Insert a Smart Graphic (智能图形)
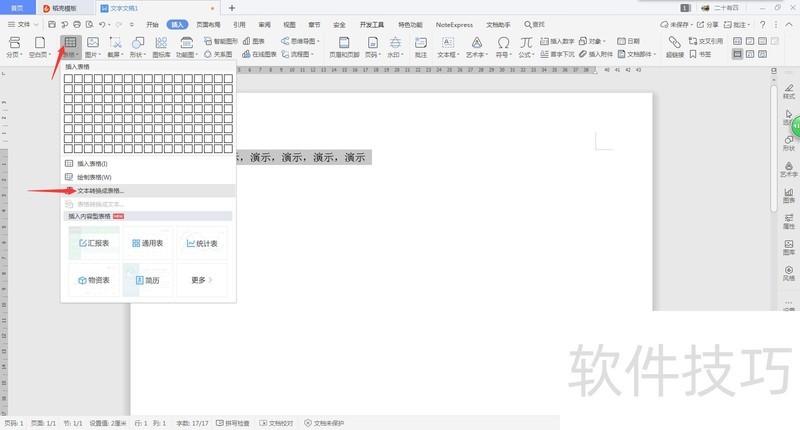 click(220, 41)
